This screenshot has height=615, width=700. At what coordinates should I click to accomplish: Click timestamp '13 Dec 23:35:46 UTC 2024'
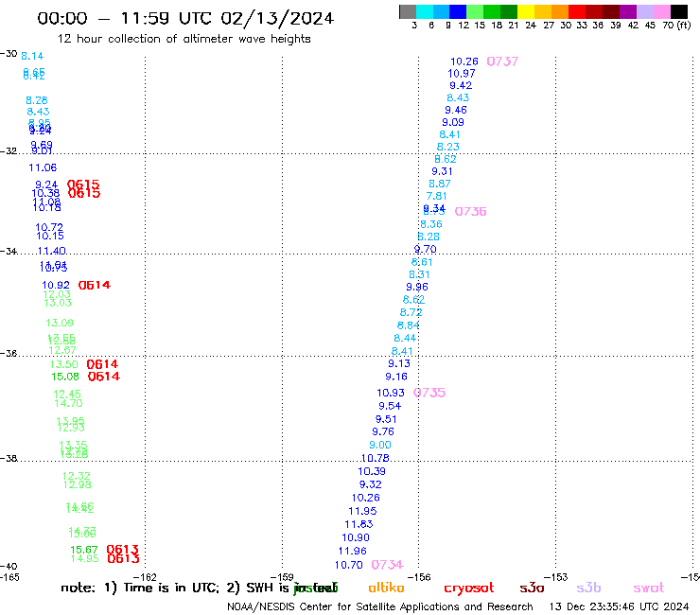[x=619, y=606]
